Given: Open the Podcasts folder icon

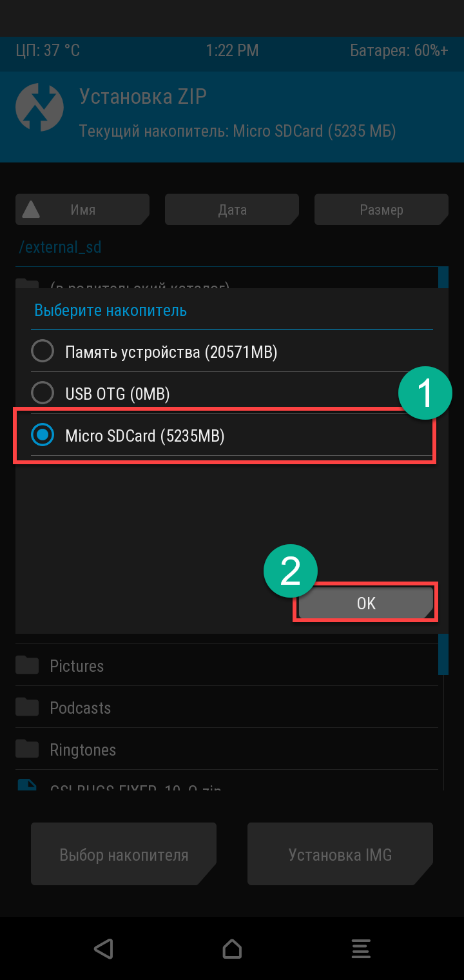Looking at the screenshot, I should 27,707.
